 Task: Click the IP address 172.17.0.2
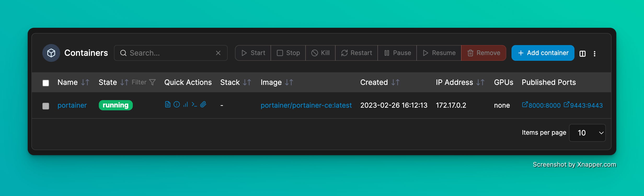point(451,105)
